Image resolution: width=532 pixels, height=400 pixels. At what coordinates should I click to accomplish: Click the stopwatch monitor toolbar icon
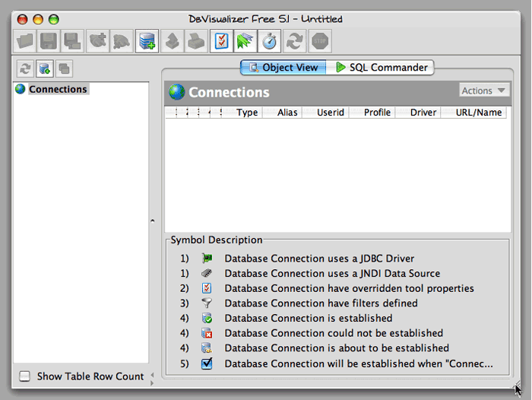coord(269,41)
